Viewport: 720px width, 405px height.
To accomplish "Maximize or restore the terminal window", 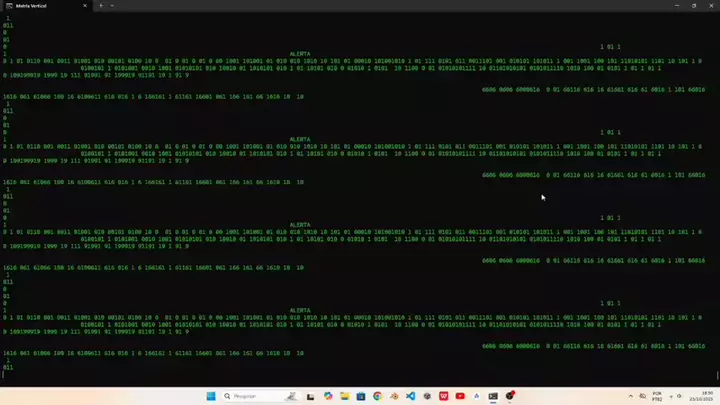I will [x=694, y=5].
